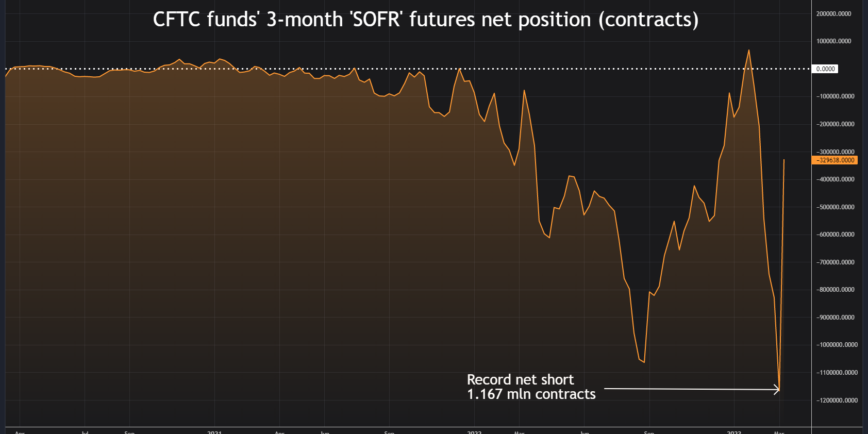868x434 pixels.
Task: Click the 2023 label on time axis
Action: click(734, 432)
